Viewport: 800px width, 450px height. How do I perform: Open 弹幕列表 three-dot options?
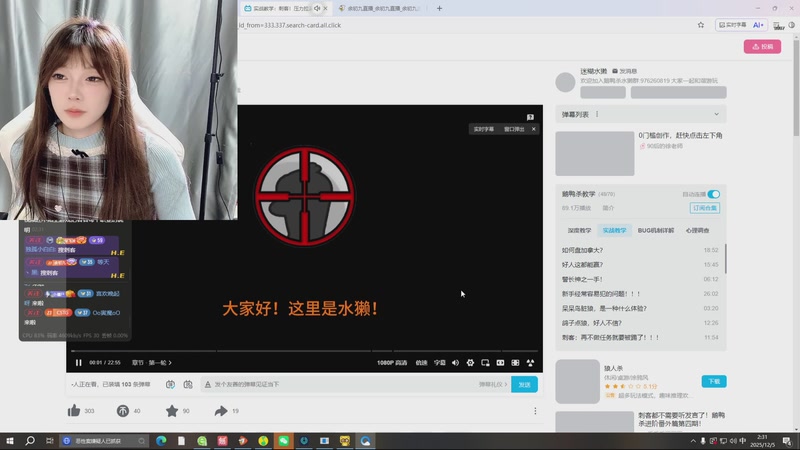tap(597, 114)
